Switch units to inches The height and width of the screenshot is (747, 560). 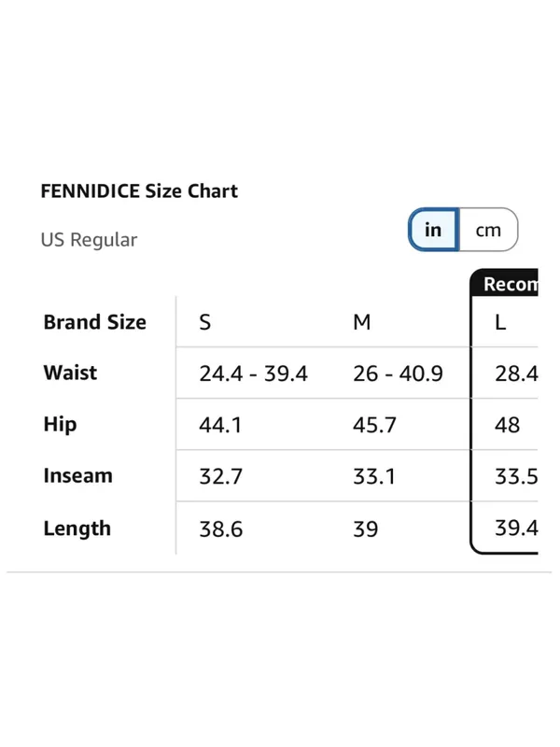coord(433,230)
